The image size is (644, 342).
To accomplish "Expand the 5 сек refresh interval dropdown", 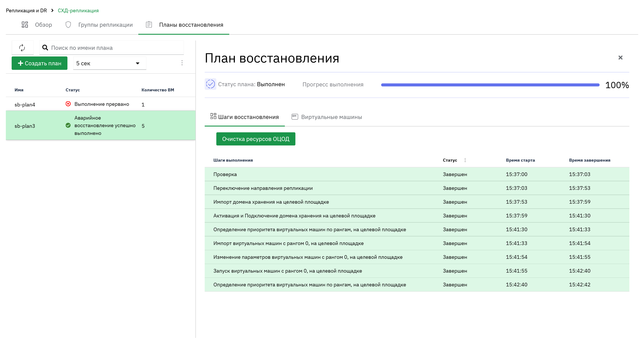I will coord(109,63).
